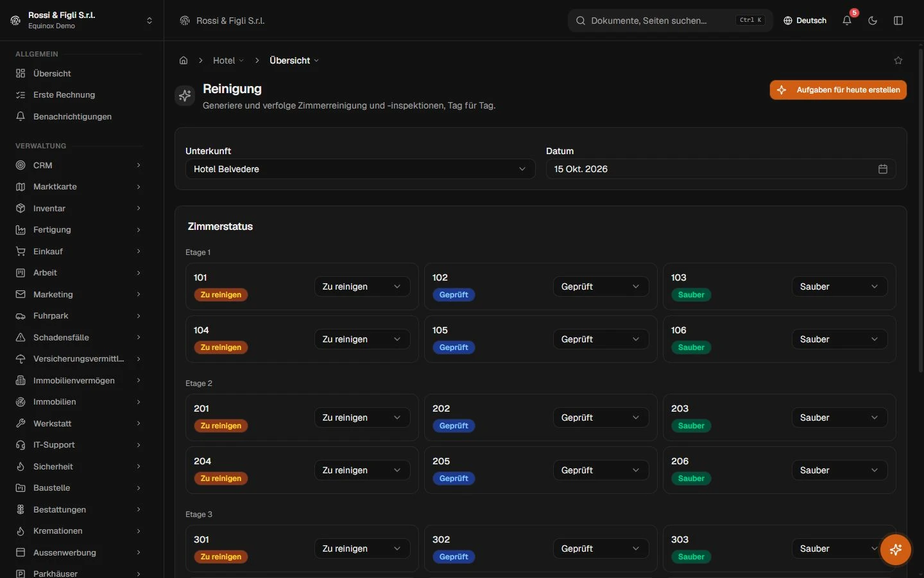Open status dropdown for room 101
Screen dimensions: 924x578
pyautogui.click(x=362, y=286)
